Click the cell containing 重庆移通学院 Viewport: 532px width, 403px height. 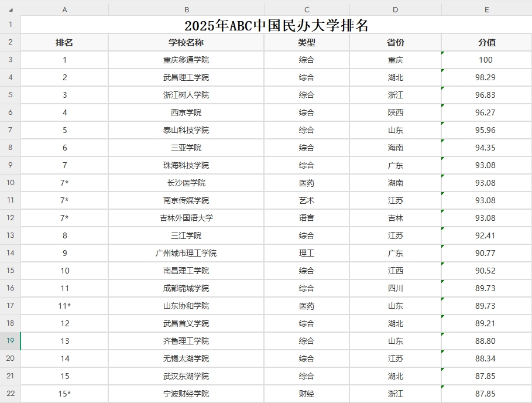tap(186, 60)
